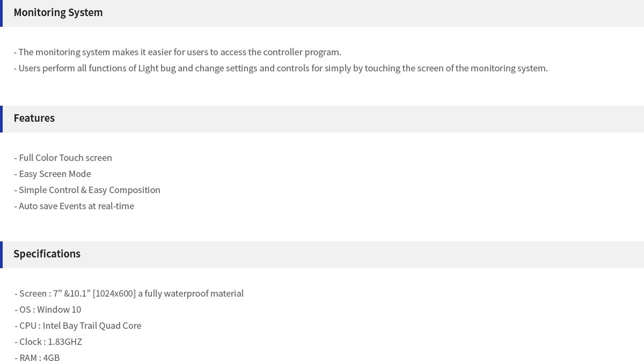Click the Specifications section heading
Viewport: 644px width, 361px height.
pyautogui.click(x=47, y=254)
